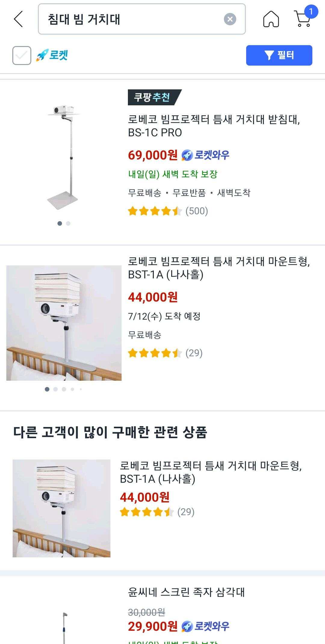The height and width of the screenshot is (644, 325).
Task: Open the BST-1A (나사홀) 마운트형 listing title
Action: (x=218, y=268)
